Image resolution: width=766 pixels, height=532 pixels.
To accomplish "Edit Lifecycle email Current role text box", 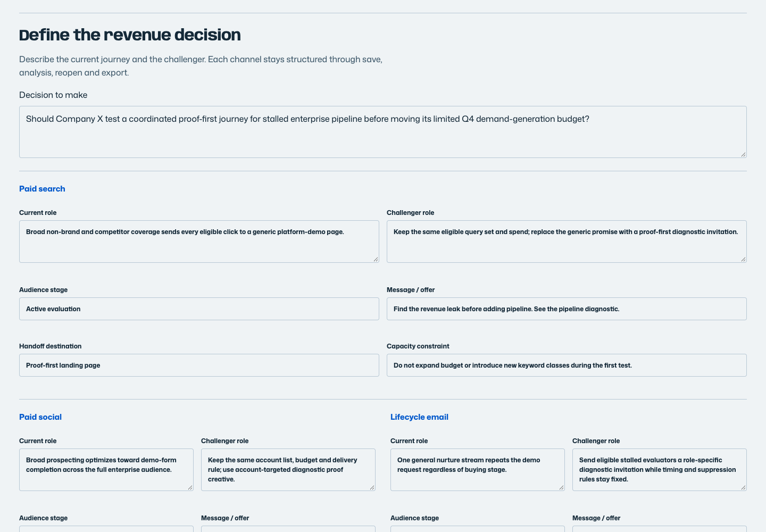I will point(478,470).
